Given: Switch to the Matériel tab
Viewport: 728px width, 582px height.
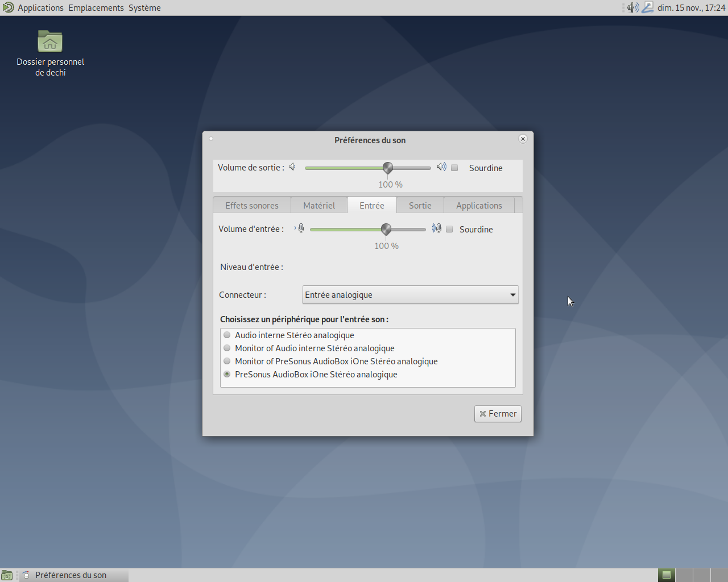Looking at the screenshot, I should click(319, 206).
